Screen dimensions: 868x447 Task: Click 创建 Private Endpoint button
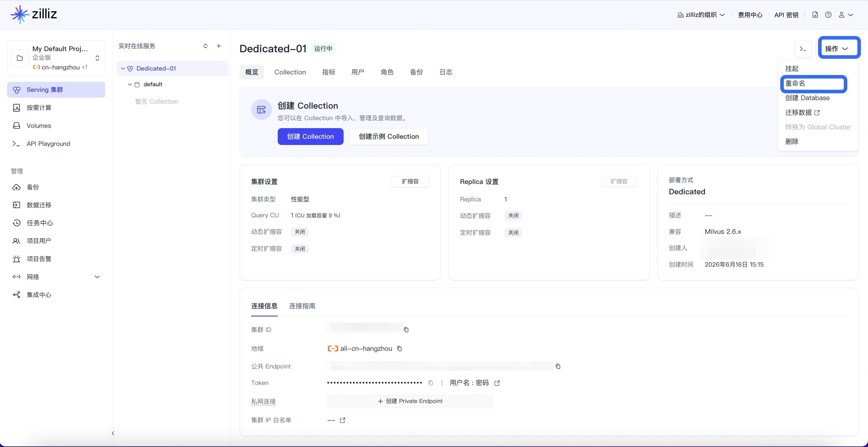coord(410,401)
